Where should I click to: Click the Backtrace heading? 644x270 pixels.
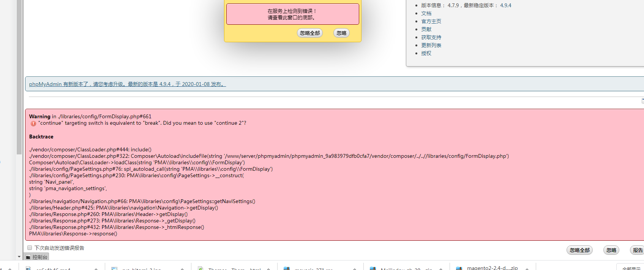tap(41, 137)
